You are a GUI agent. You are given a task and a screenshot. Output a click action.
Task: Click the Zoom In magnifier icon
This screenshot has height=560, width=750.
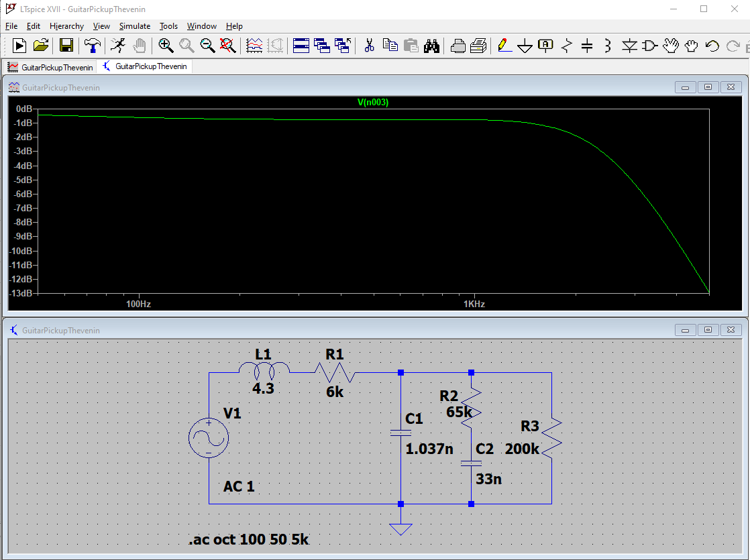click(166, 46)
